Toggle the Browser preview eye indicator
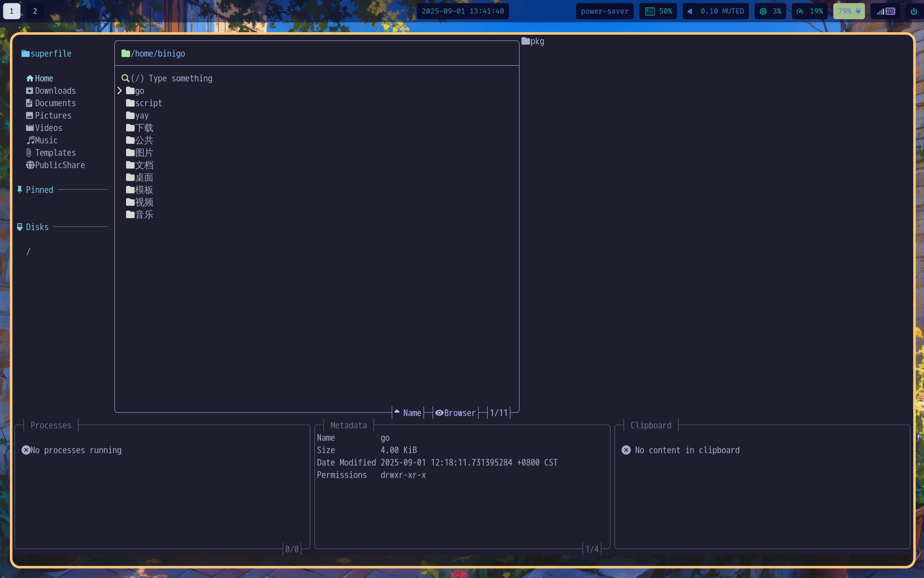The height and width of the screenshot is (578, 924). pyautogui.click(x=439, y=413)
